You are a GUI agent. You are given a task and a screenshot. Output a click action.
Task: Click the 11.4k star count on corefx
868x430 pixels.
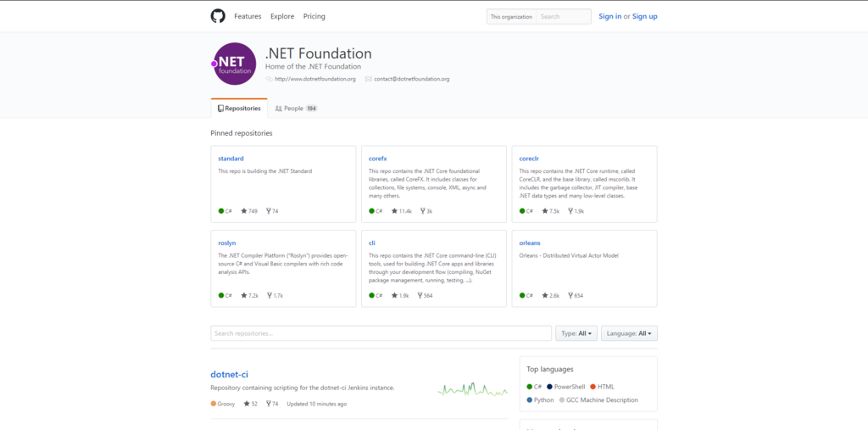[406, 211]
